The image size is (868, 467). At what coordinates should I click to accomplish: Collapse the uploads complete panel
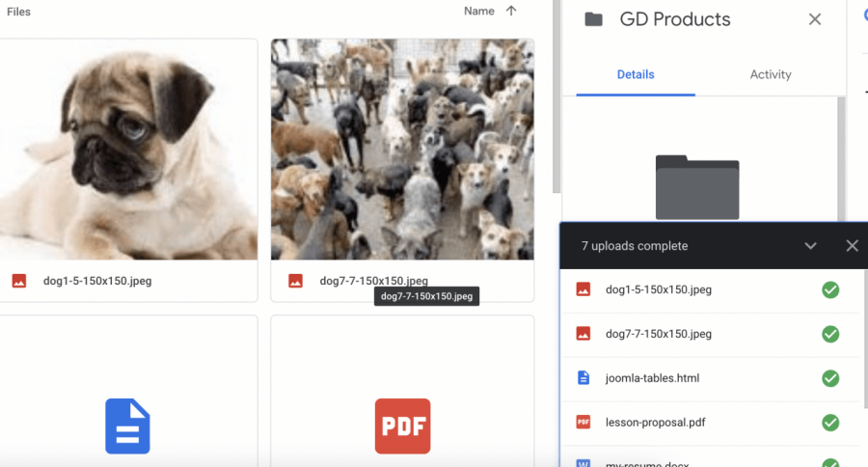[811, 246]
